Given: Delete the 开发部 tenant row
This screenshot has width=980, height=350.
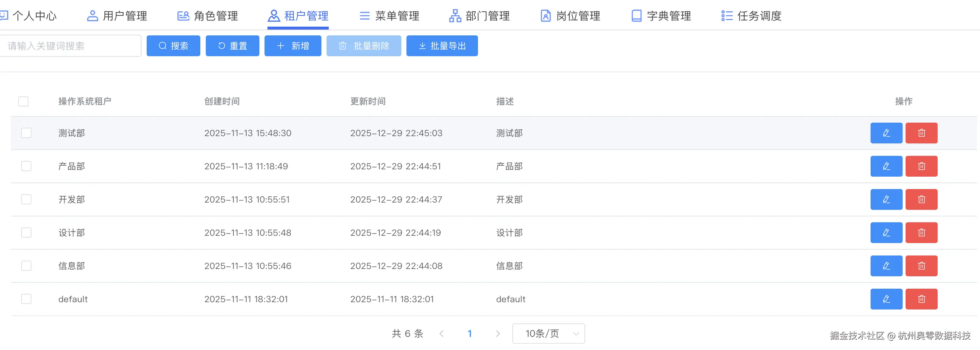Looking at the screenshot, I should (921, 199).
